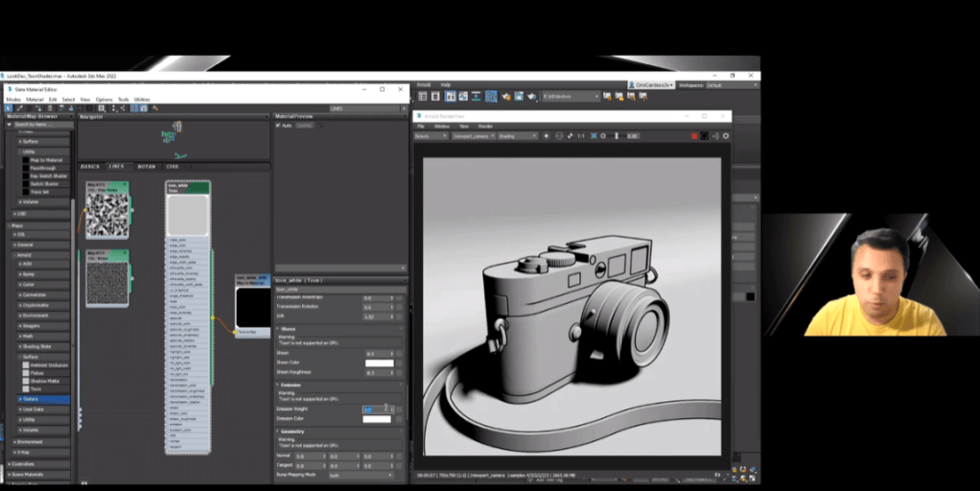Open the Bump Mapping Mode dropdown
Screen dimensions: 980x491
pos(361,475)
